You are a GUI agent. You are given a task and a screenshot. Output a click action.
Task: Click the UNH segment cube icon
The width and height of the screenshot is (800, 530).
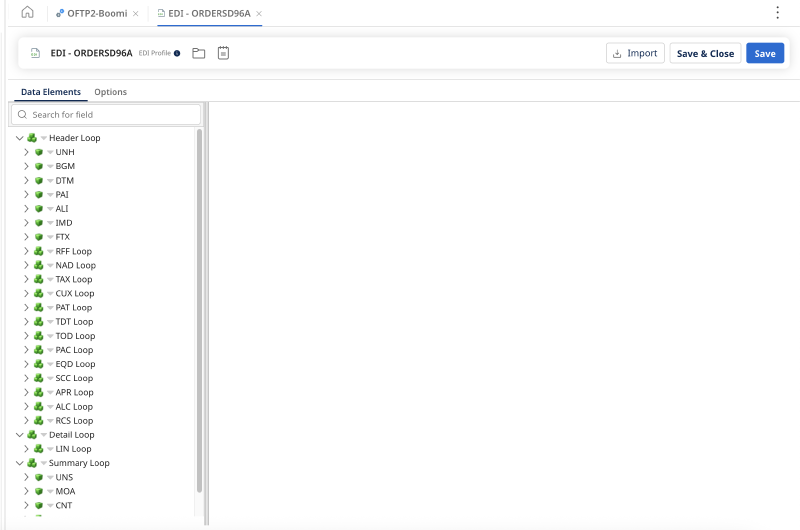click(x=39, y=152)
